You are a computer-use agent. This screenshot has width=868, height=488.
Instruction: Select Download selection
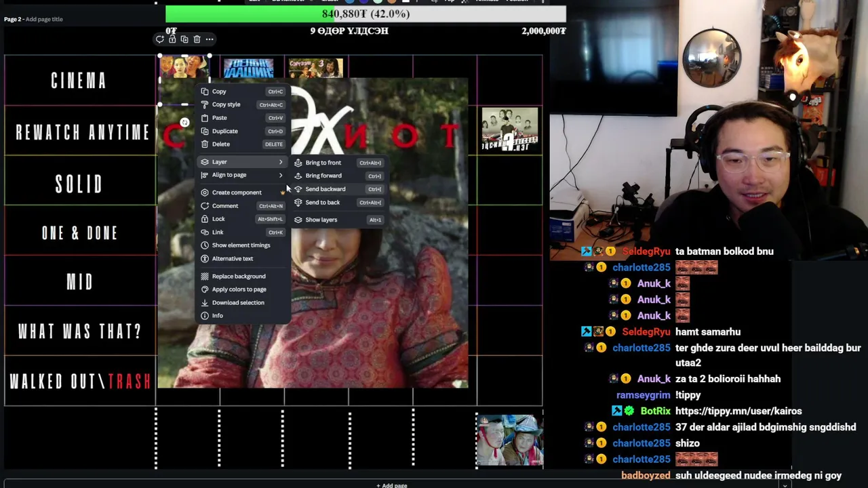[x=243, y=303]
